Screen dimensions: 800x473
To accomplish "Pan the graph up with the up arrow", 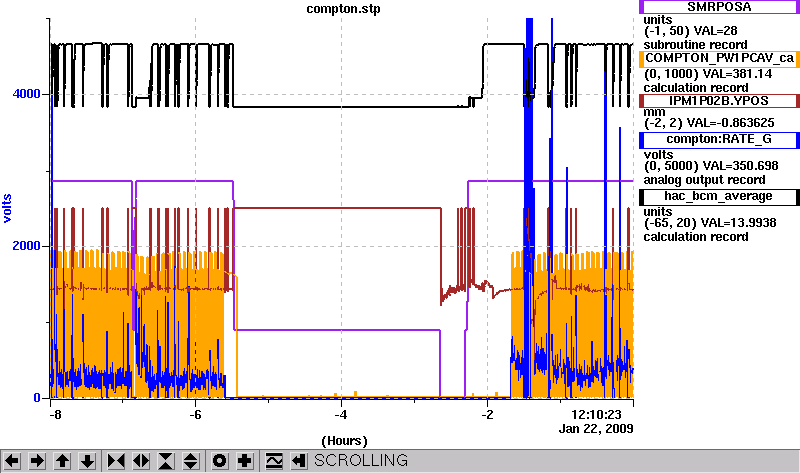I will point(62,461).
